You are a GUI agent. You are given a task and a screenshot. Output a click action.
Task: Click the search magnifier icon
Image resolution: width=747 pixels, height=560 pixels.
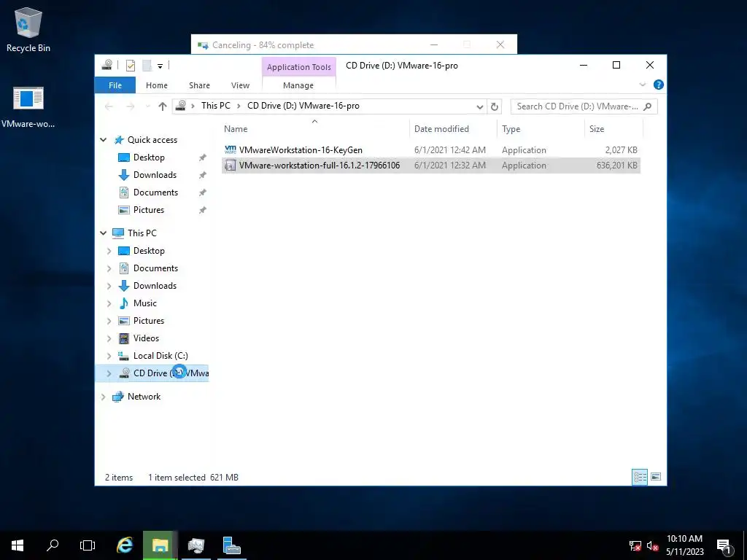click(648, 106)
